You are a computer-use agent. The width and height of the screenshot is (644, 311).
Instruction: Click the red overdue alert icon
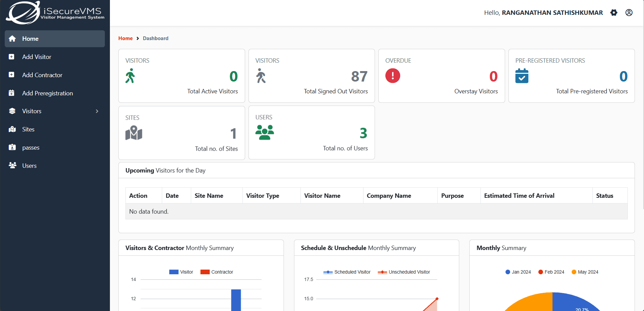[392, 76]
